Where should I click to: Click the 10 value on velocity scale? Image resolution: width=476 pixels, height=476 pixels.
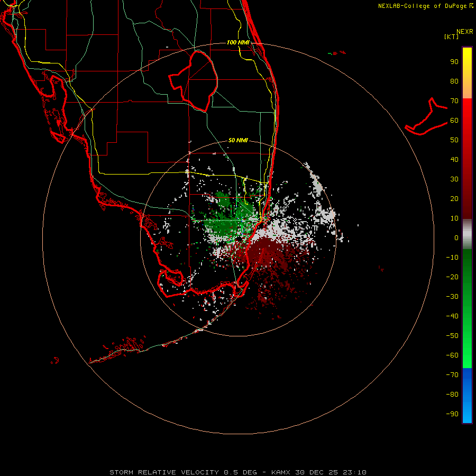454,218
